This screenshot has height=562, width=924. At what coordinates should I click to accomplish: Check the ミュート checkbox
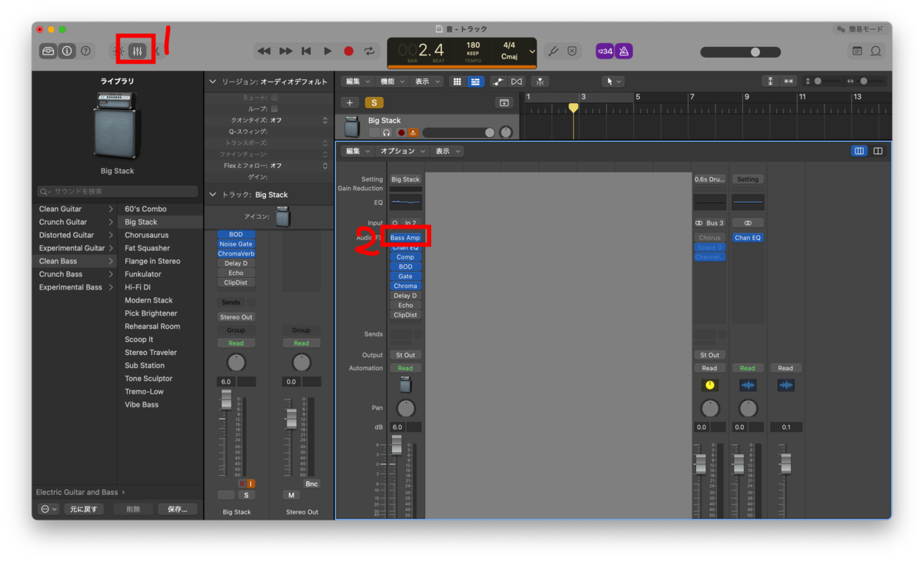274,98
